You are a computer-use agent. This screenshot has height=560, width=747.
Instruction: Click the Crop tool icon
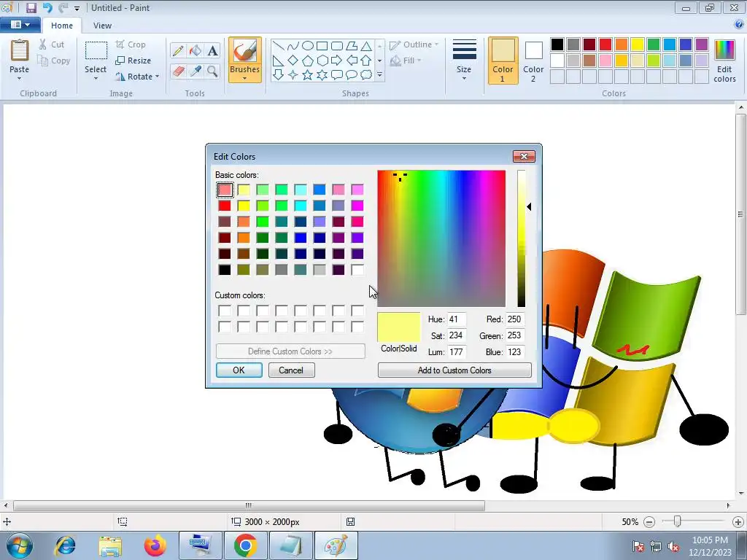point(120,44)
